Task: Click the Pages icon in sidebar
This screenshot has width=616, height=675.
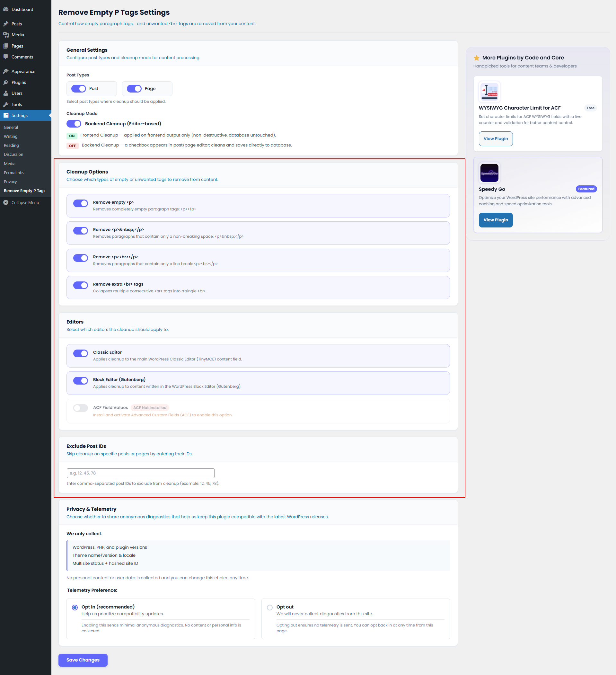Action: click(6, 46)
